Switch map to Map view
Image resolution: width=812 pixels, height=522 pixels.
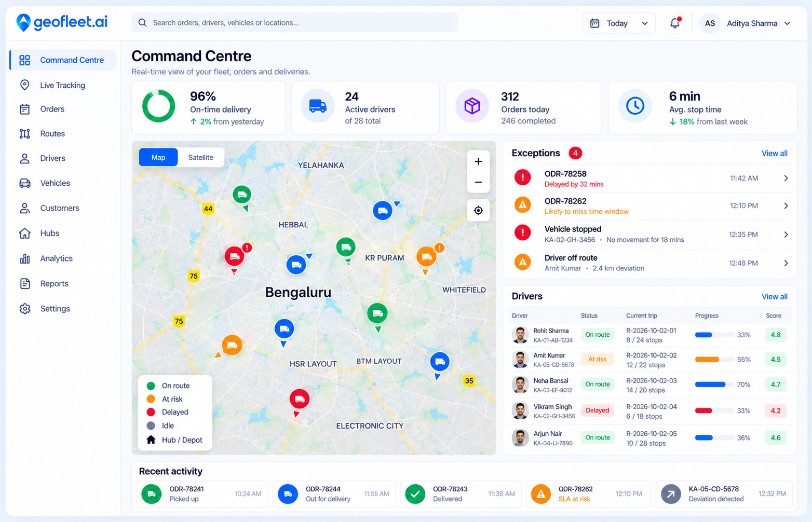pyautogui.click(x=158, y=157)
